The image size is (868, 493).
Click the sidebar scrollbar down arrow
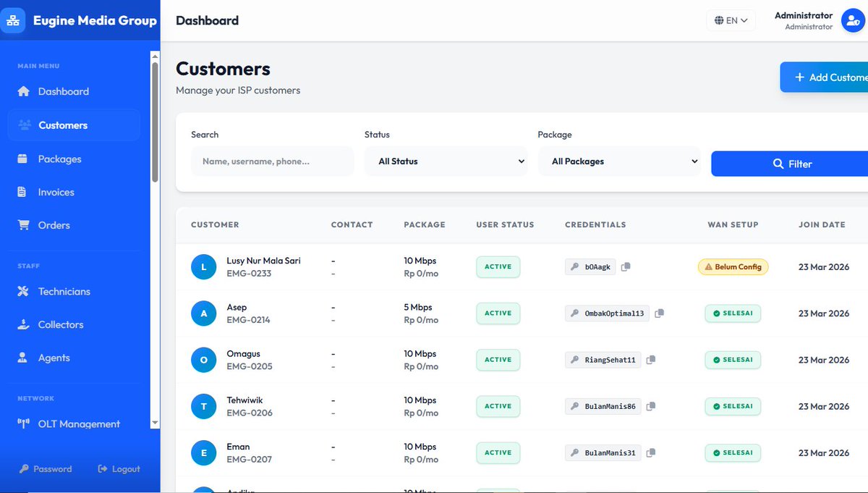coord(155,423)
